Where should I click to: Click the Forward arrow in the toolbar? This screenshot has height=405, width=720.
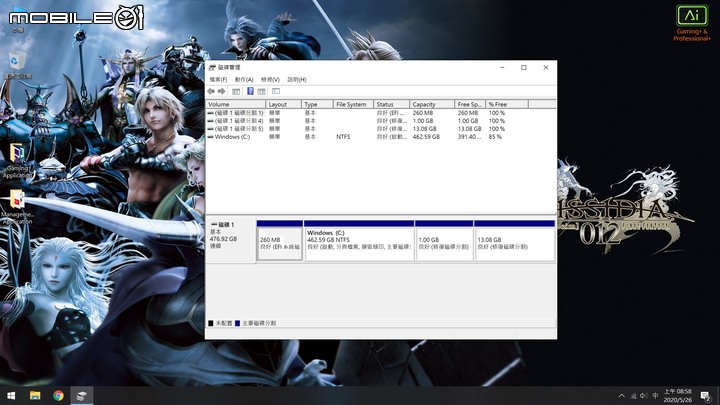point(221,91)
